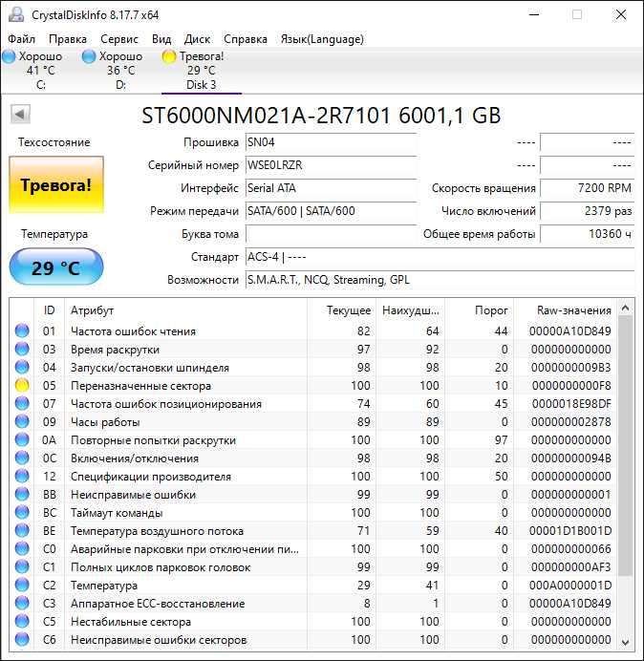The width and height of the screenshot is (644, 661).
Task: Click the Порог column header
Action: point(479,310)
